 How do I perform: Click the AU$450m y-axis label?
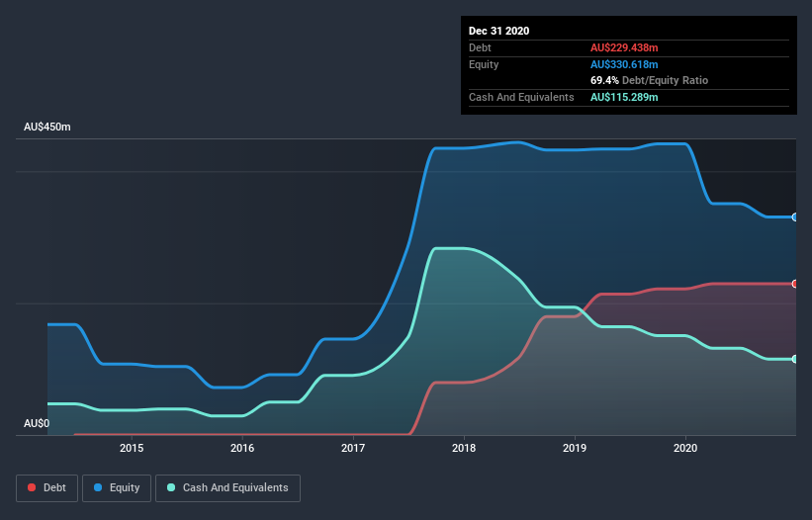47,127
